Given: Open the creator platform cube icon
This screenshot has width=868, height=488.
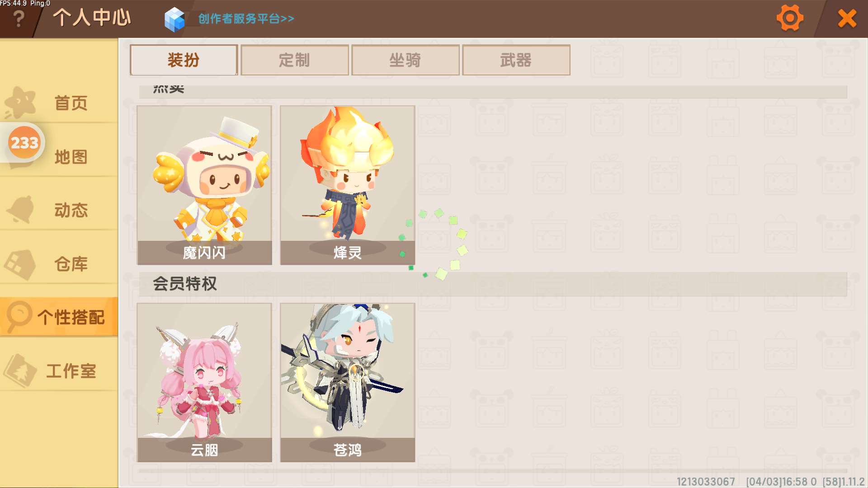Looking at the screenshot, I should pyautogui.click(x=175, y=19).
